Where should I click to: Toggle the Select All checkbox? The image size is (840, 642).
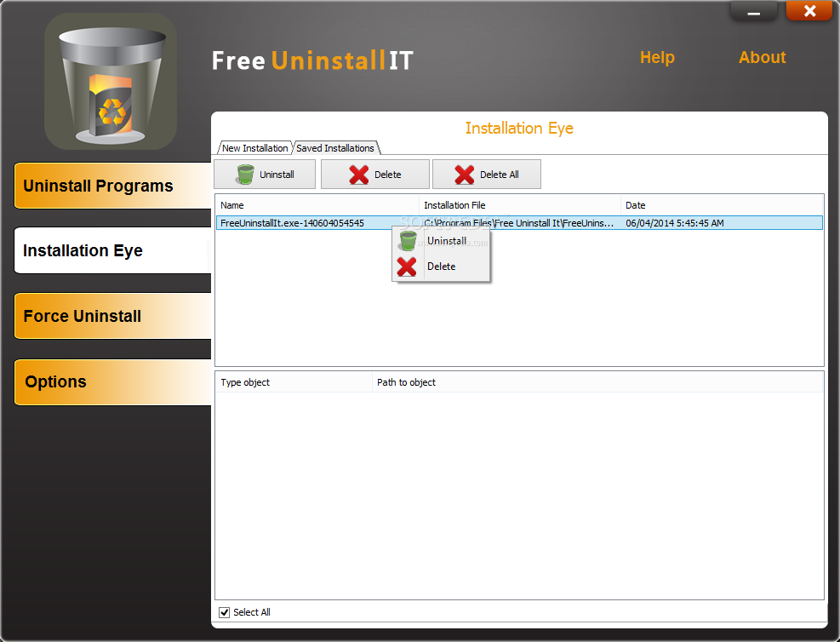click(225, 612)
